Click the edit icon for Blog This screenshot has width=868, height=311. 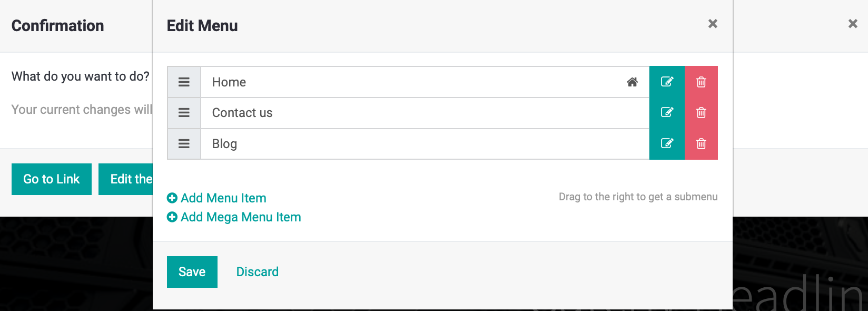tap(667, 143)
